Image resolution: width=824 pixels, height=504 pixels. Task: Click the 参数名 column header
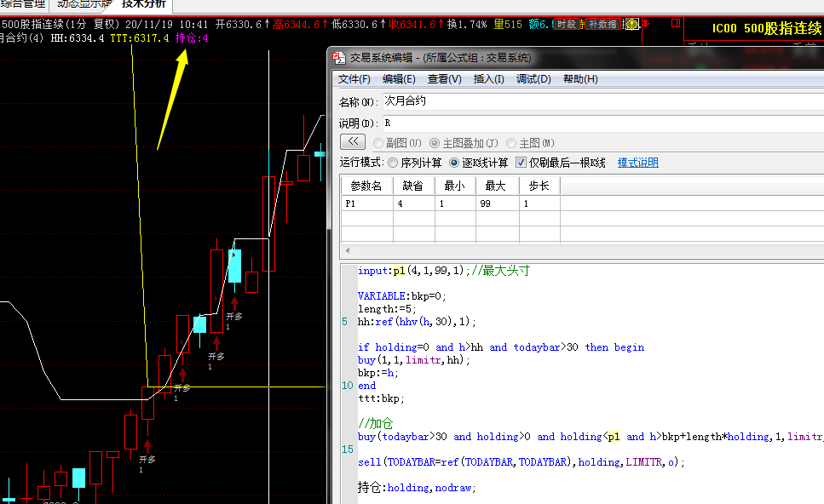click(366, 186)
